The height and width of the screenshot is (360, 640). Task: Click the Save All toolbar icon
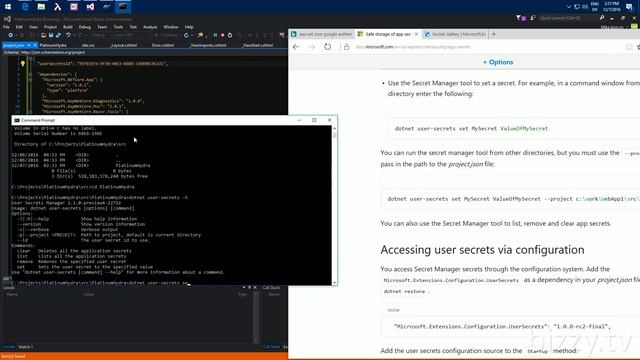58,36
